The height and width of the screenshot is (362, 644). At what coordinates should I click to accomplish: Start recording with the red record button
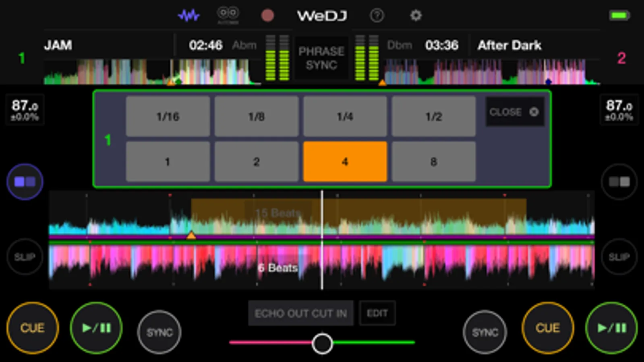[x=267, y=16]
